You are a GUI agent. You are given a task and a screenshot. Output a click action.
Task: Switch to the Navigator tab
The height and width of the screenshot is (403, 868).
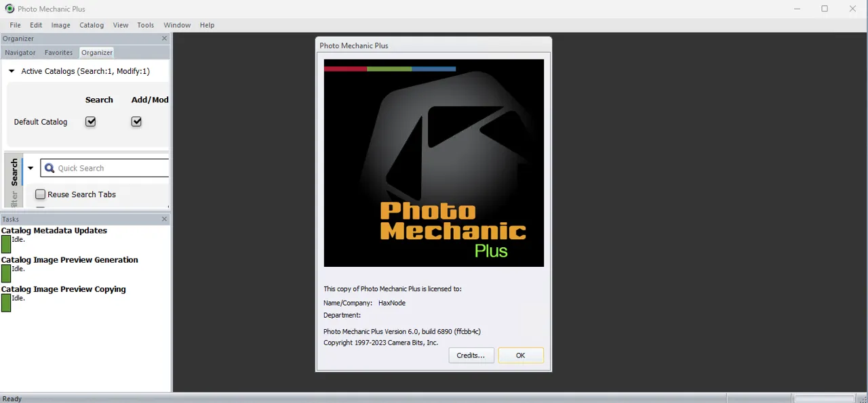pos(20,52)
